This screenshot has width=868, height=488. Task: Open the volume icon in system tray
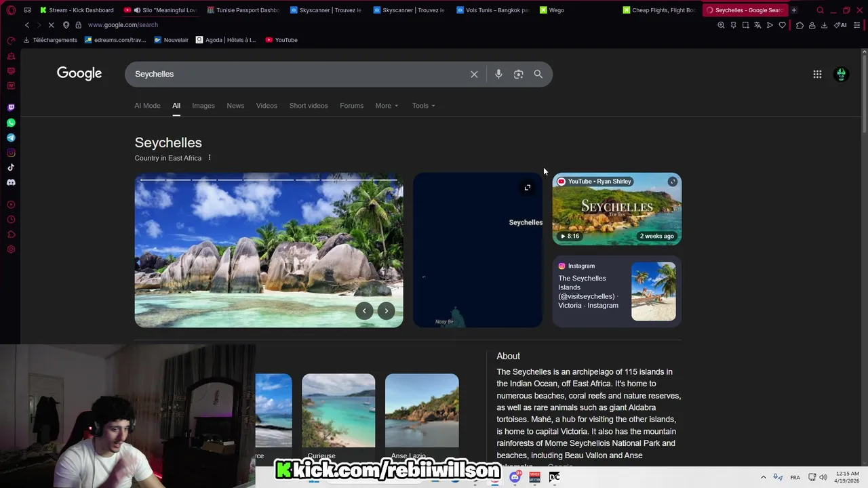[x=823, y=477]
